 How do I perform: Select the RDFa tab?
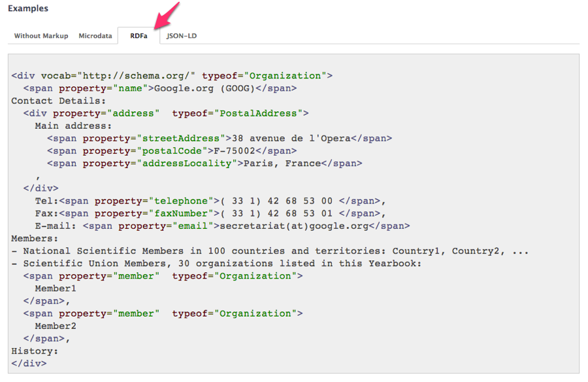coord(139,36)
